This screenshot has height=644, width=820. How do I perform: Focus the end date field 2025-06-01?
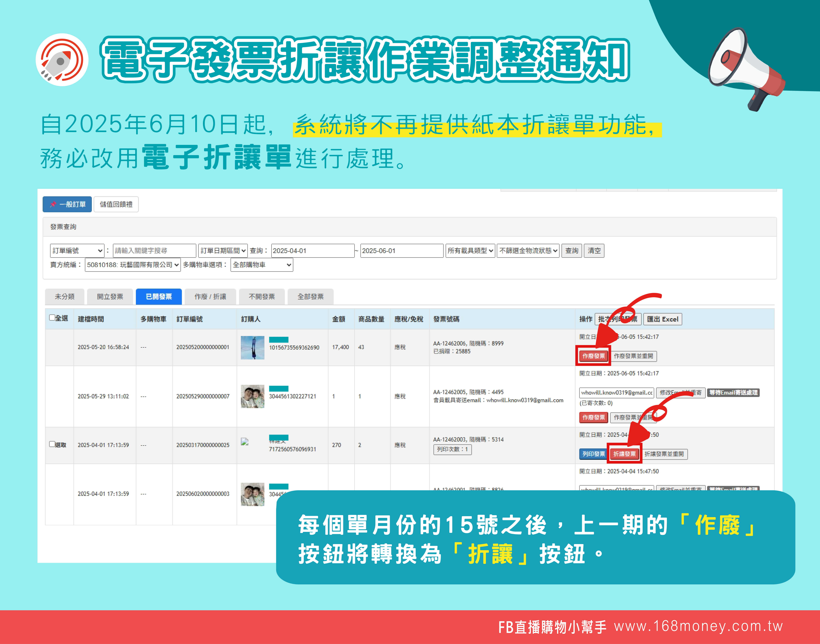tap(402, 250)
